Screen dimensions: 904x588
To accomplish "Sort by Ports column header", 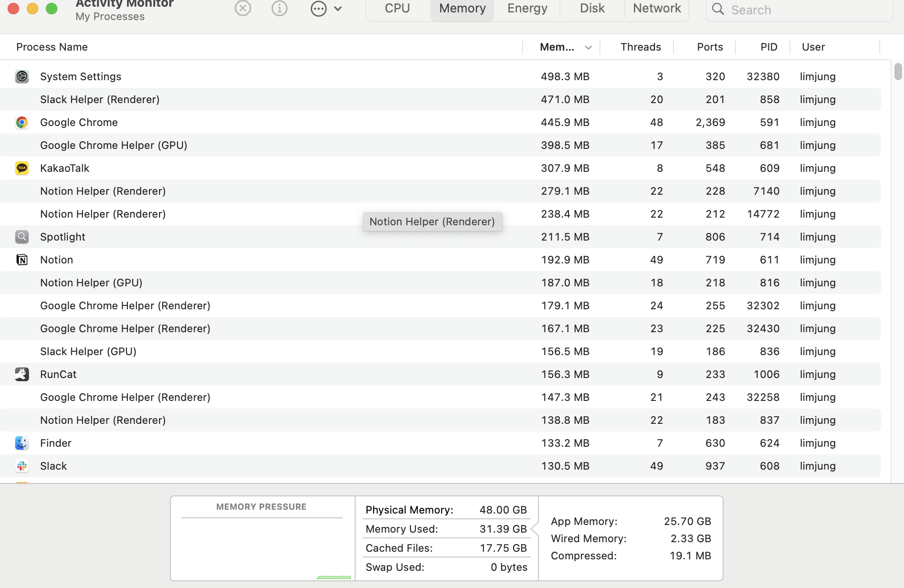I will [710, 47].
